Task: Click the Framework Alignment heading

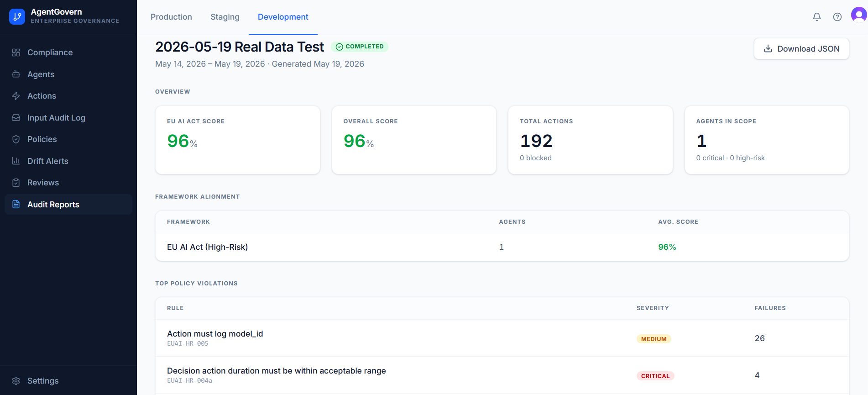Action: [x=197, y=197]
